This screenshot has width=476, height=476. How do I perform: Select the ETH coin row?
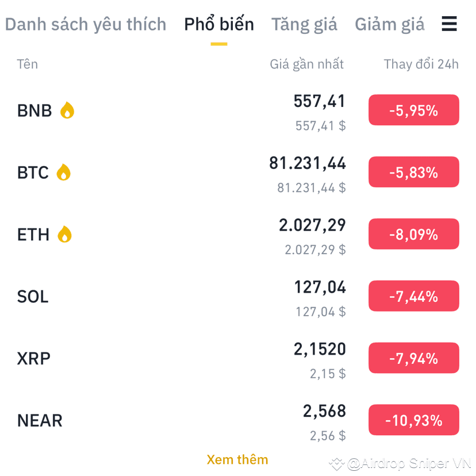[x=33, y=234]
